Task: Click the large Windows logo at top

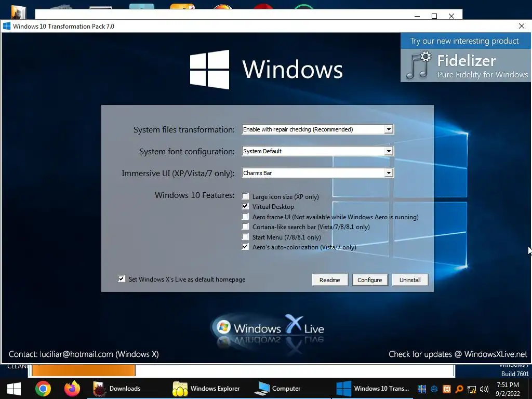Action: click(209, 70)
